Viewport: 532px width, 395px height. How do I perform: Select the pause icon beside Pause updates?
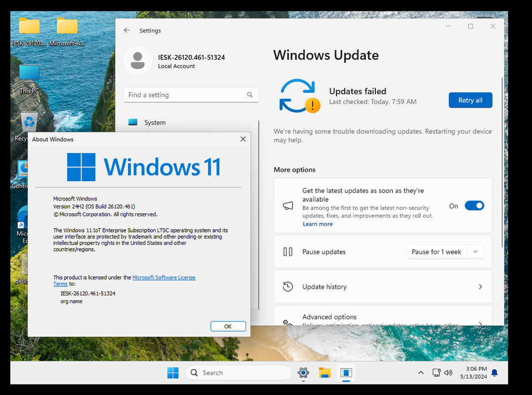pyautogui.click(x=287, y=252)
